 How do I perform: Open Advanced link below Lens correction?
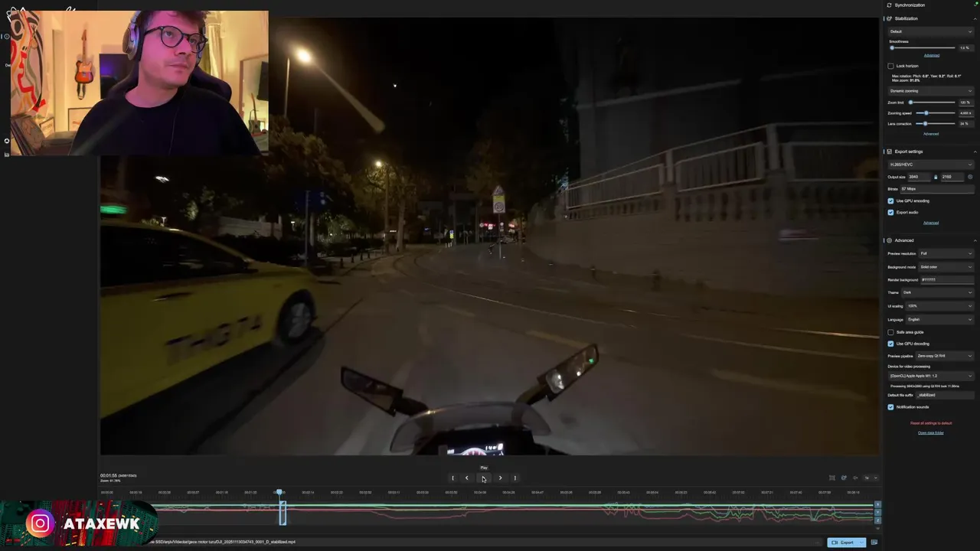[931, 134]
